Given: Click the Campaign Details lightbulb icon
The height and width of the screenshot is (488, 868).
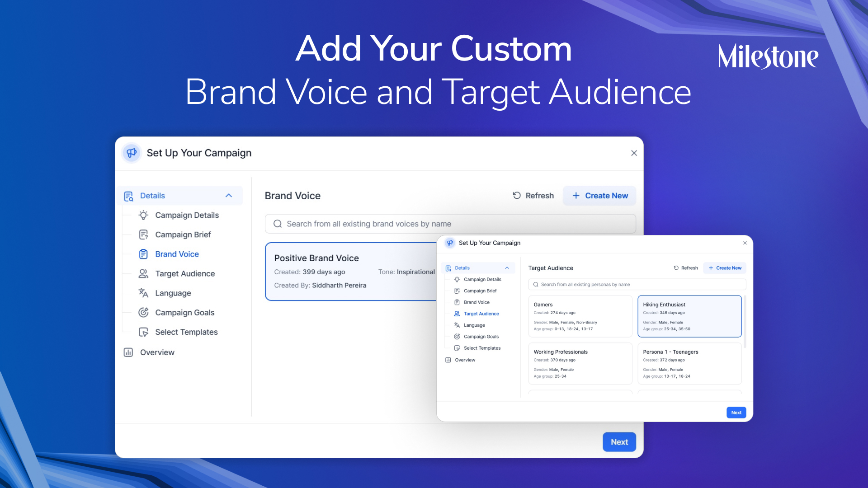Looking at the screenshot, I should pos(143,215).
